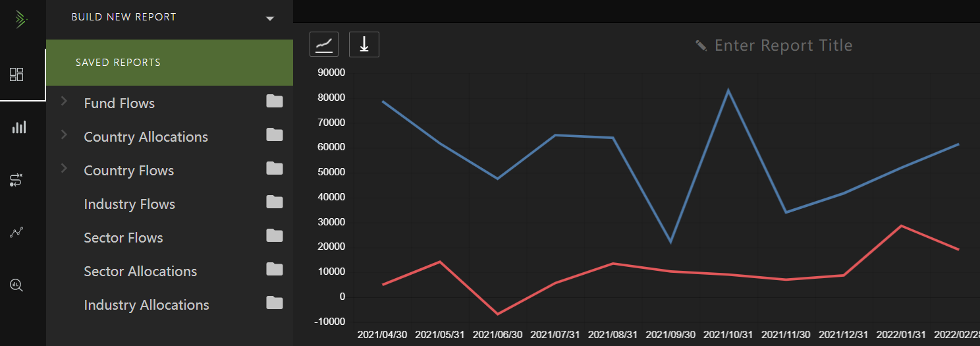980x346 pixels.
Task: Click the Country Flows folder icon
Action: [275, 169]
